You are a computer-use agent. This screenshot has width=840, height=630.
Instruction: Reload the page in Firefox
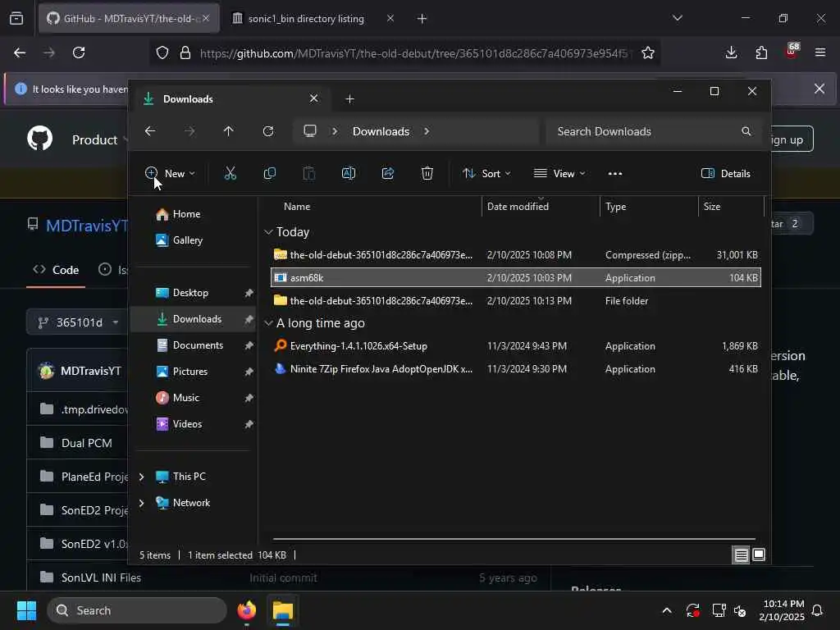(x=79, y=52)
